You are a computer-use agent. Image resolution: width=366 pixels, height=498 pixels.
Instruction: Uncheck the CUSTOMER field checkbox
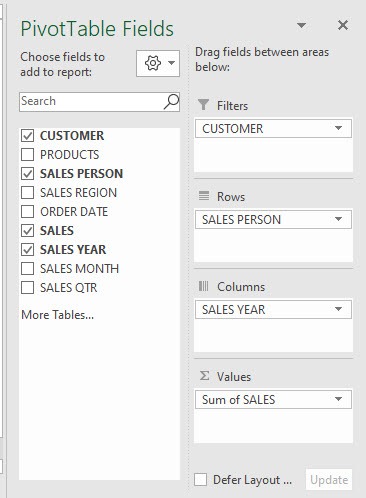point(27,136)
